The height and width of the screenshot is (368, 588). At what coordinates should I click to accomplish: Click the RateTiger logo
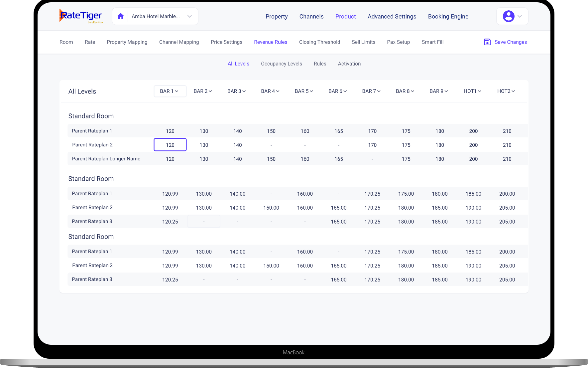click(81, 16)
